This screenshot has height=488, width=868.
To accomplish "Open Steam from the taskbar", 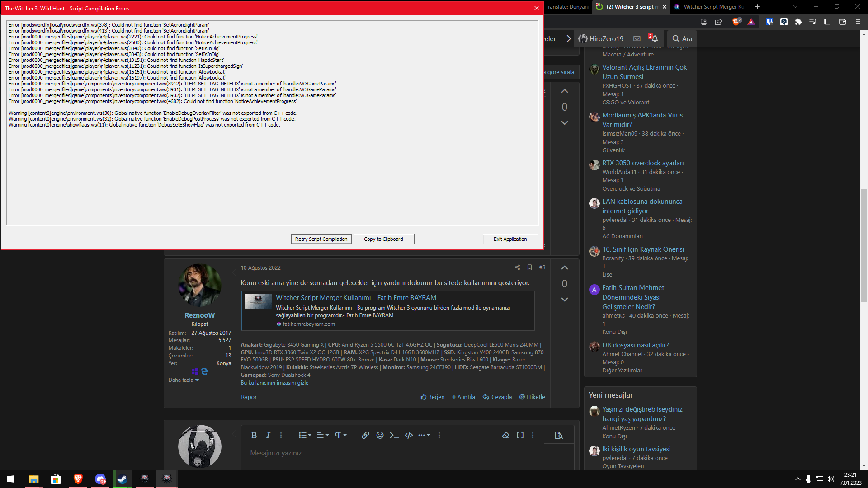I will point(122,479).
